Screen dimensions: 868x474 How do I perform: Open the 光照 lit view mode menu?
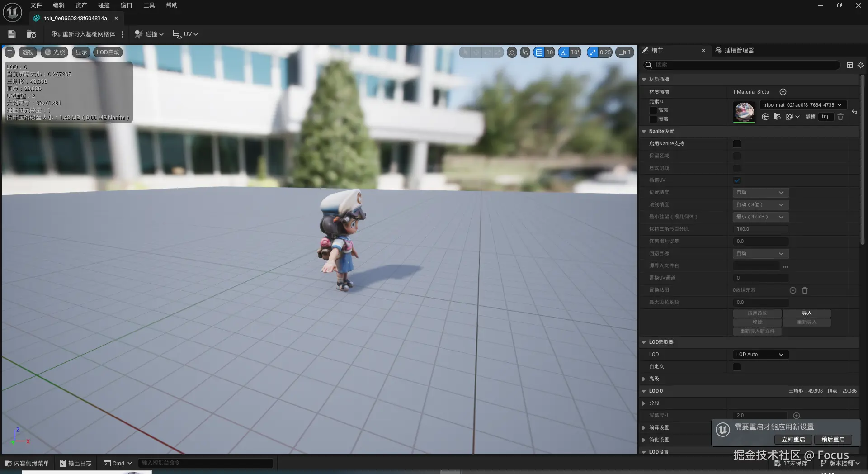(x=54, y=52)
